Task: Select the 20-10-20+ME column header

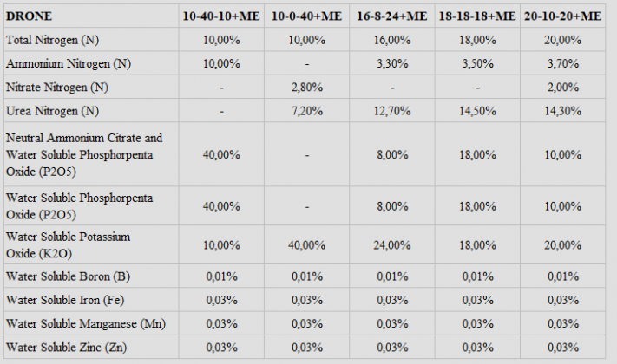Action: pos(563,16)
